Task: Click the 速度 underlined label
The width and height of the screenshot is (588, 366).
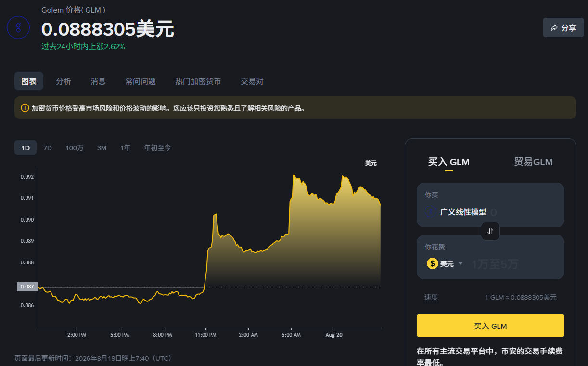Action: pos(431,297)
